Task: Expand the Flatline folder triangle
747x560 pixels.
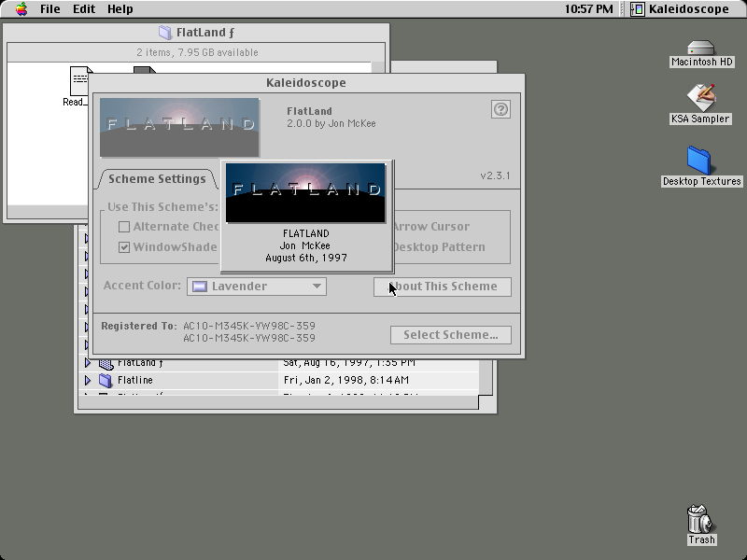Action: tap(88, 380)
